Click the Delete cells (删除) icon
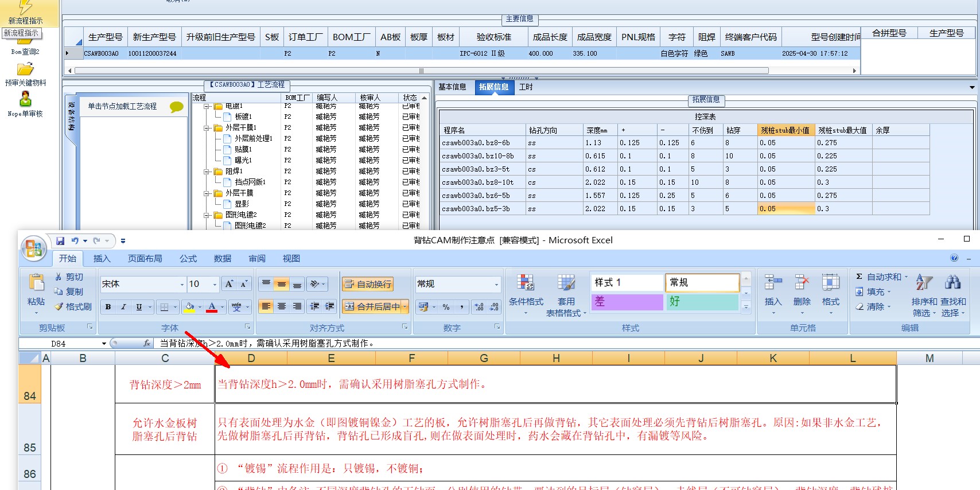The width and height of the screenshot is (980, 490). pyautogui.click(x=802, y=283)
